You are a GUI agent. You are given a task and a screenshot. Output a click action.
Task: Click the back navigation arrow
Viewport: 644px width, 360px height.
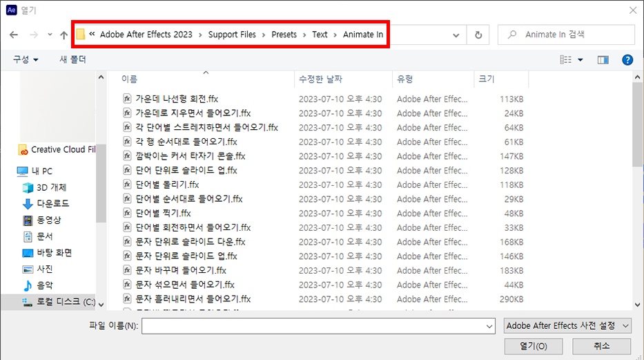point(13,35)
